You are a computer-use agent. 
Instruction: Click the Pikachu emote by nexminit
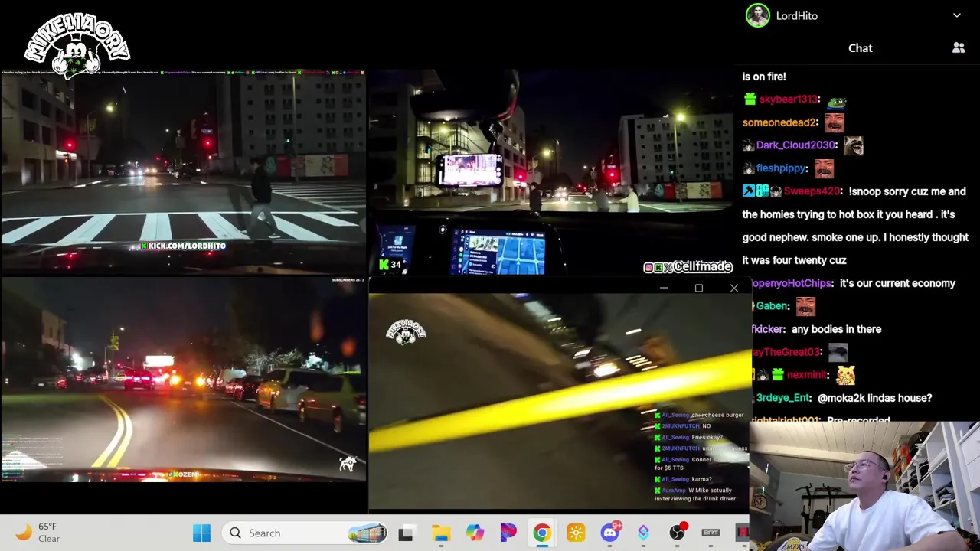845,374
